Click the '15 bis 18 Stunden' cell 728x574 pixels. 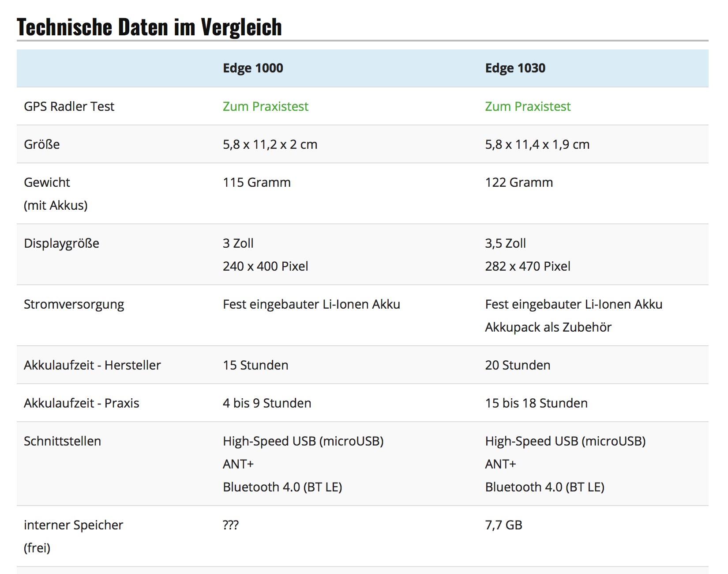[537, 403]
